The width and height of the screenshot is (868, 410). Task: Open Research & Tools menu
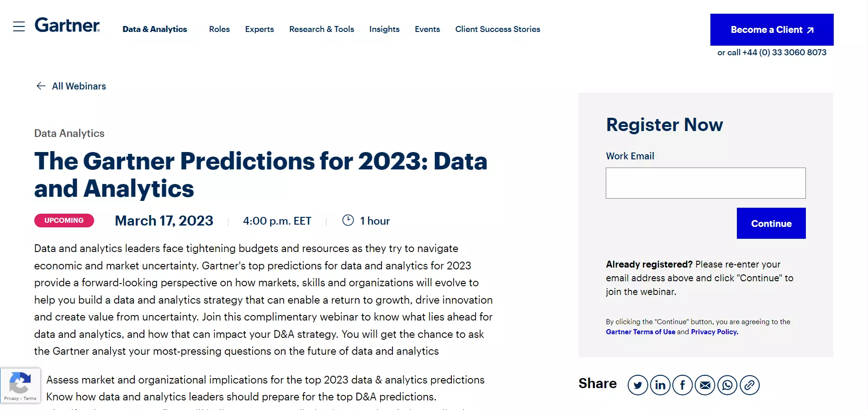click(x=322, y=29)
